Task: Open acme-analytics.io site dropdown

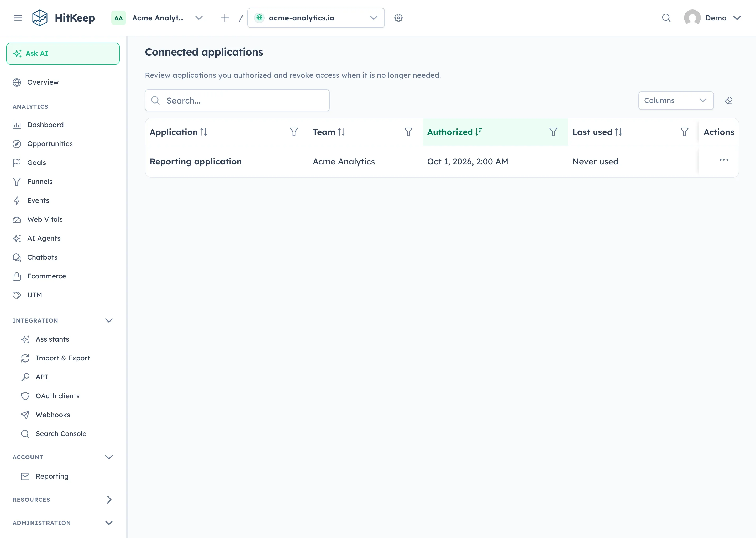Action: [x=316, y=18]
